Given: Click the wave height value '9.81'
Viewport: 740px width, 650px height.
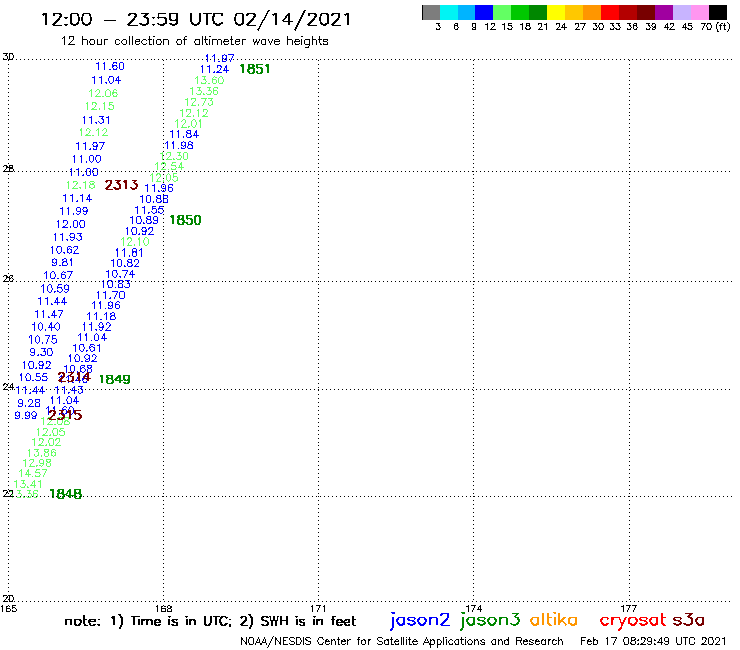Looking at the screenshot, I should 62,262.
